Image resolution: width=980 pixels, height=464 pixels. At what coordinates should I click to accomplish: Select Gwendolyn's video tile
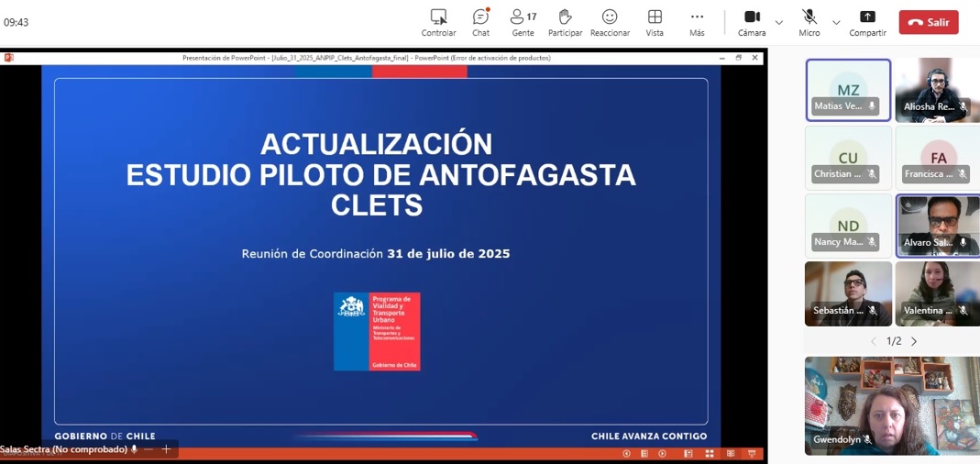coord(892,405)
